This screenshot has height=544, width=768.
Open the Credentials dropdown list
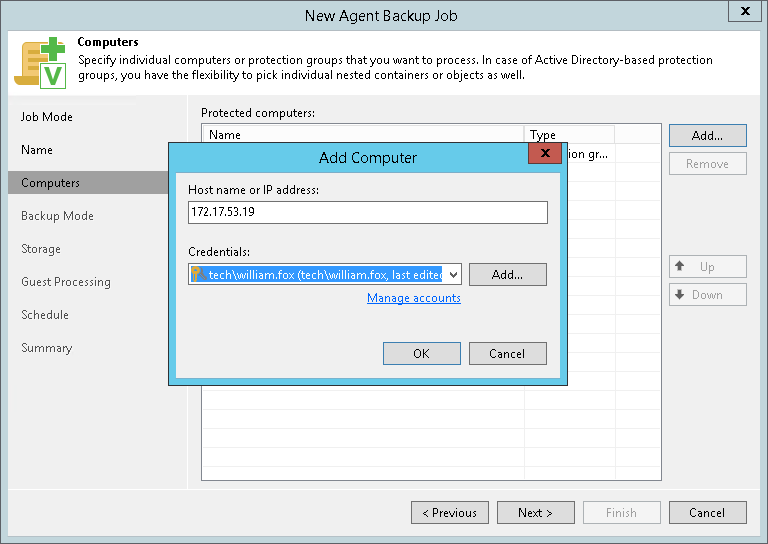coord(452,274)
